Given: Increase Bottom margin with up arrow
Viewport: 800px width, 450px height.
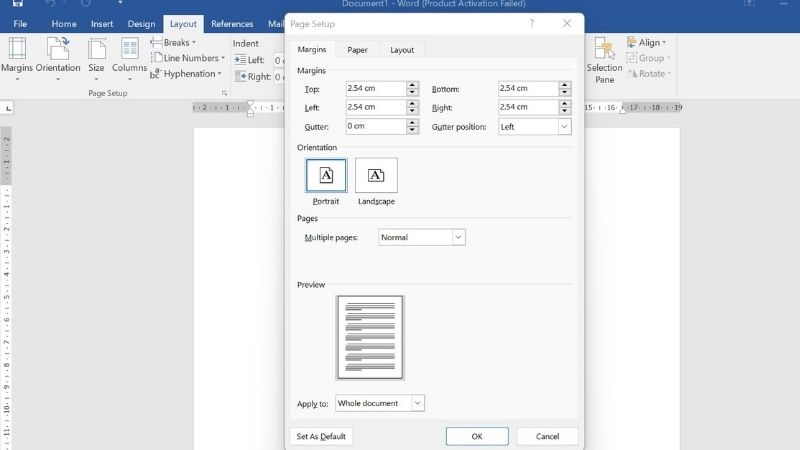Looking at the screenshot, I should 564,85.
